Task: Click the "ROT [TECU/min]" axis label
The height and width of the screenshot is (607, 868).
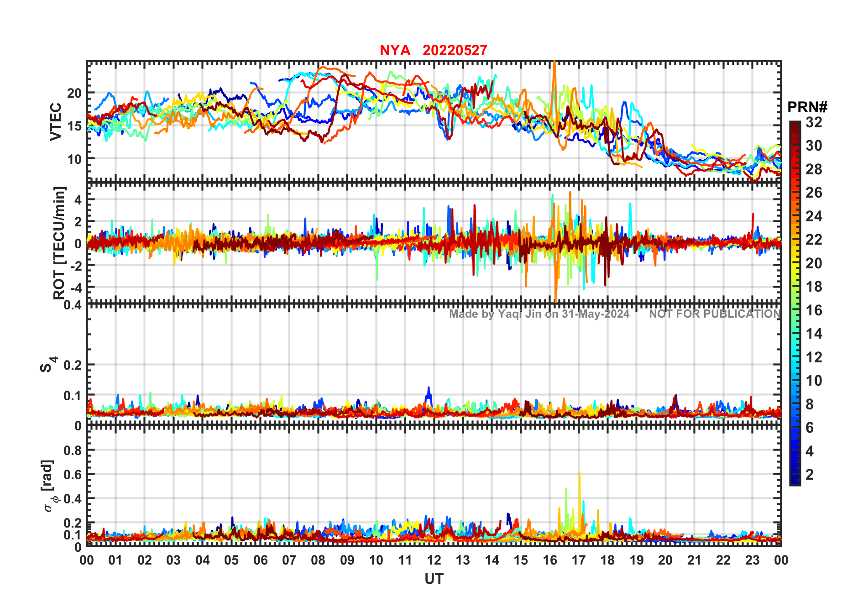Action: [x=59, y=243]
